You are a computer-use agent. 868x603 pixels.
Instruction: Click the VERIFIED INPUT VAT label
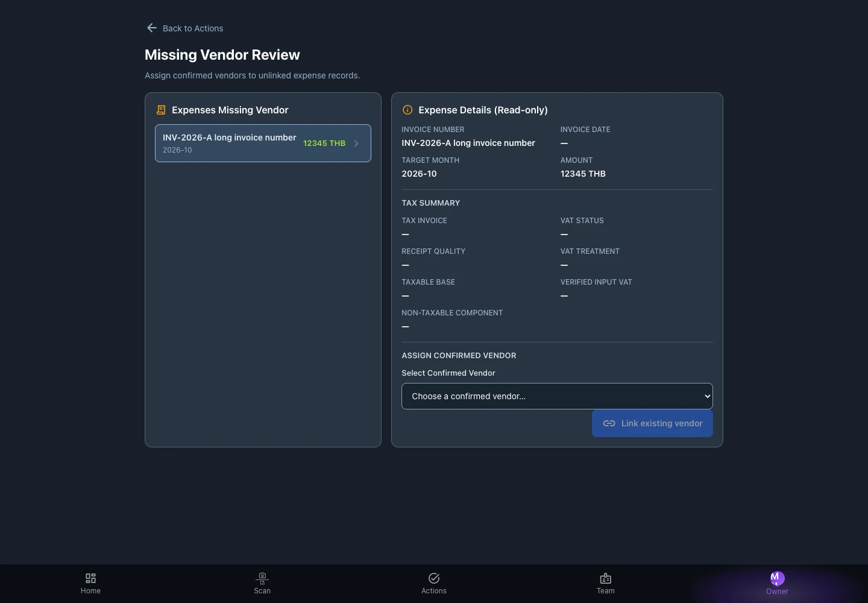596,282
